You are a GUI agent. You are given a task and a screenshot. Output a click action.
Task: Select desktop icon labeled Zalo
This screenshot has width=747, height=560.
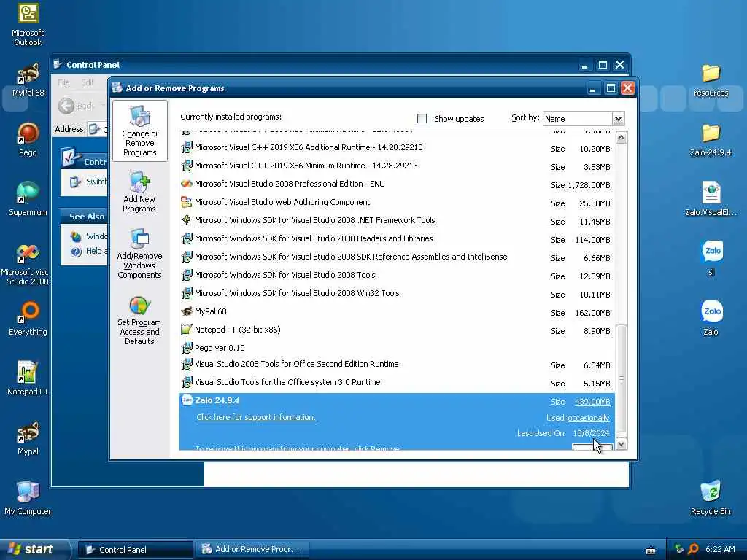pos(712,318)
